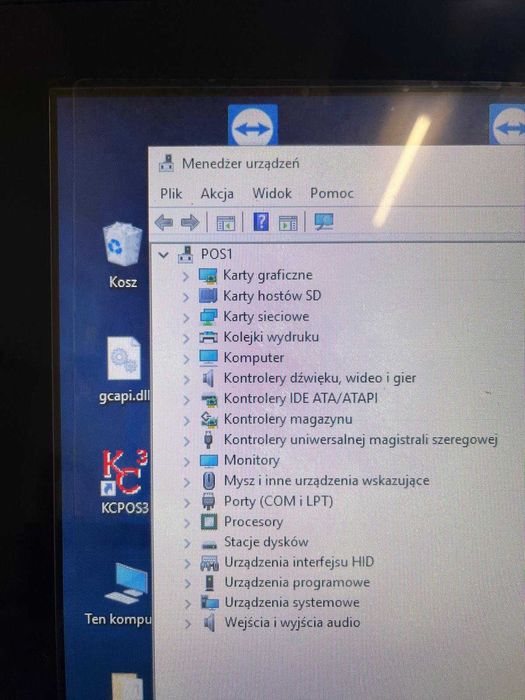The image size is (525, 700).
Task: Open Help via blue question mark icon
Action: point(261,221)
